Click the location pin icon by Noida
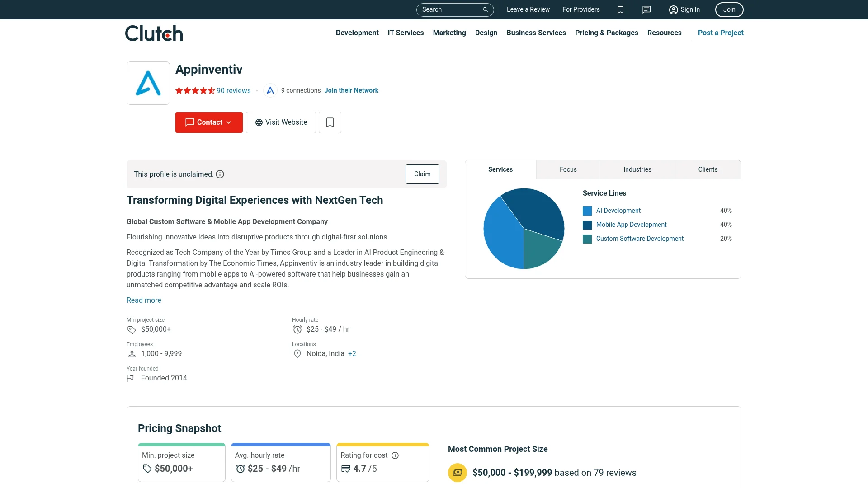The image size is (868, 488). 297,354
